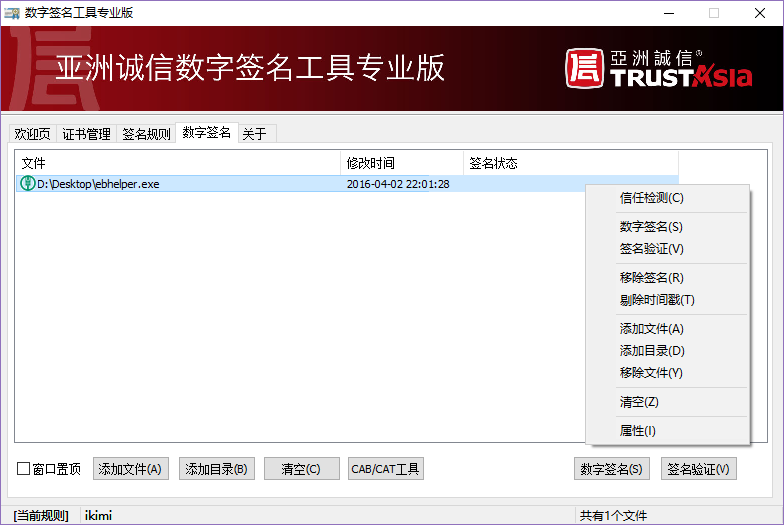Click the app icon in the title bar
This screenshot has width=784, height=525.
tap(12, 12)
